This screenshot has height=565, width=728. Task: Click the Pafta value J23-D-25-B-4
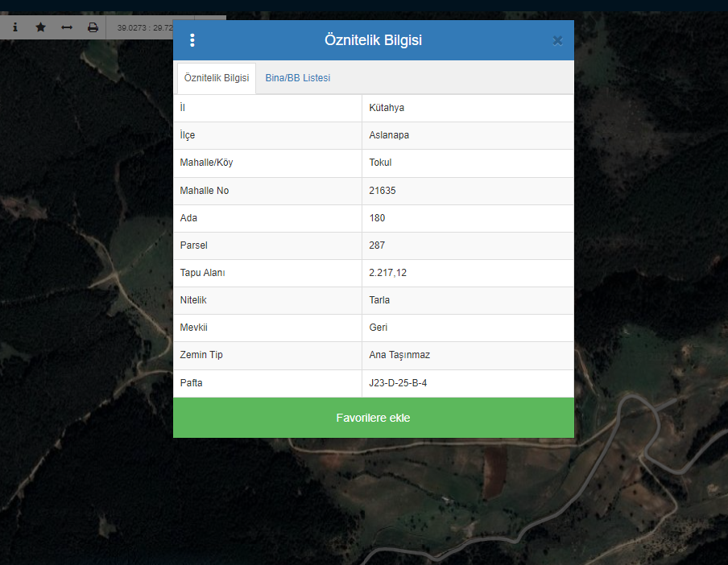(x=398, y=383)
